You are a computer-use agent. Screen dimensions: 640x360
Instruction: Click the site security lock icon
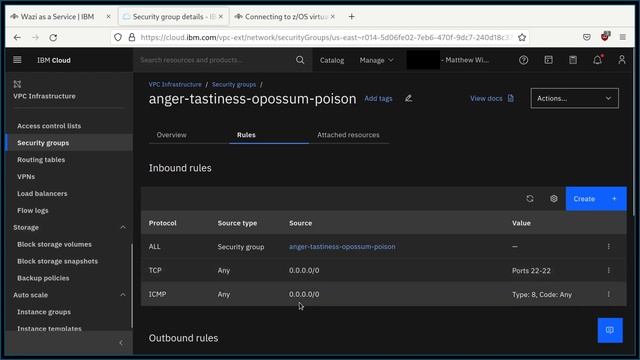tap(131, 38)
